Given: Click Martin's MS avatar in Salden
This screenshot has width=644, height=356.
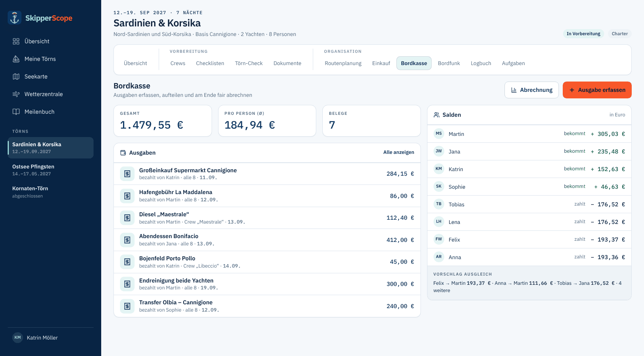Looking at the screenshot, I should [x=439, y=134].
